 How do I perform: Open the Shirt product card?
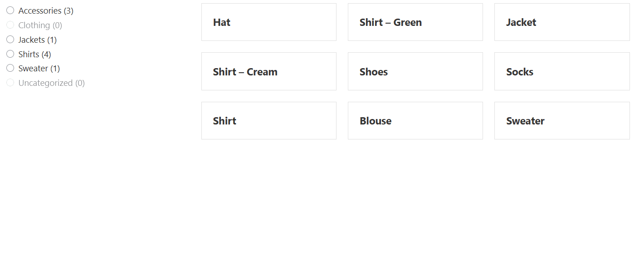pyautogui.click(x=268, y=120)
